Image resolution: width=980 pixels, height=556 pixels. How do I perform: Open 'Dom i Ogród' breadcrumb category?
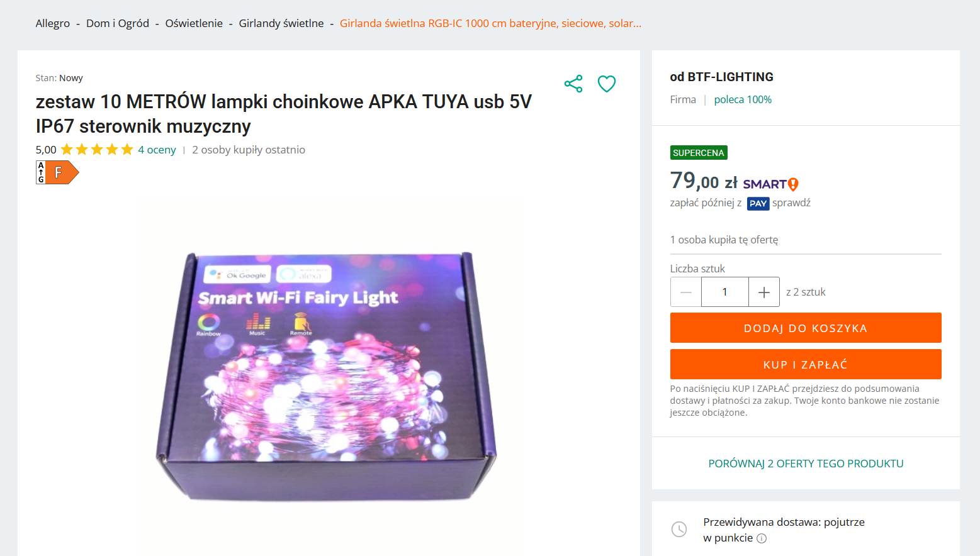point(118,23)
